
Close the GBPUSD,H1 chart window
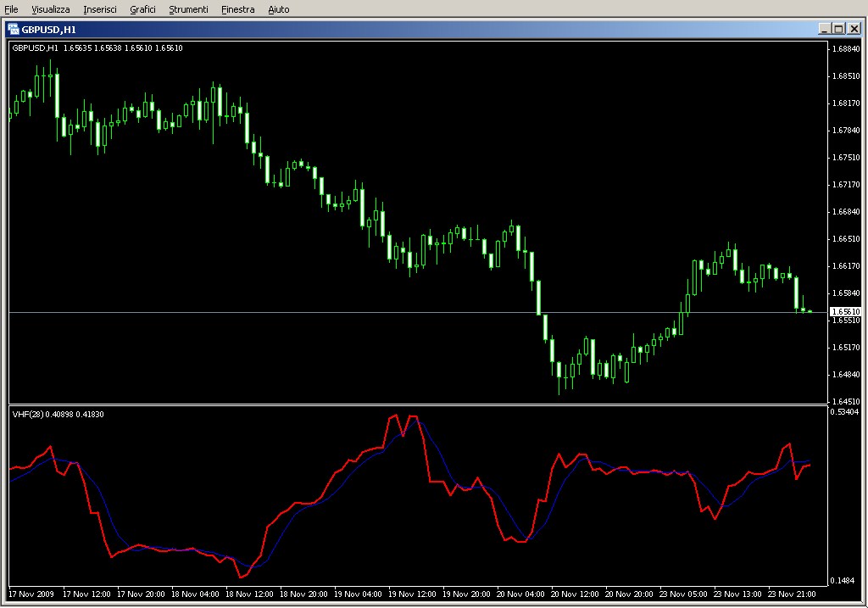coord(854,29)
